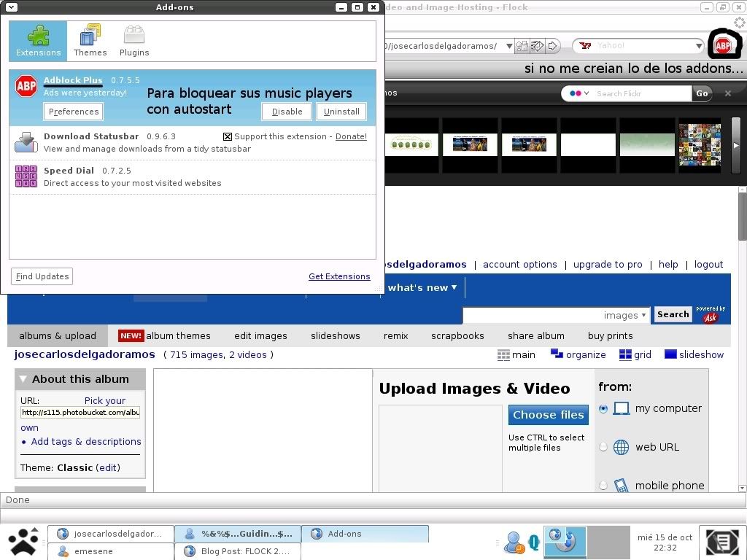
Task: Open the slideshows tab
Action: (336, 335)
